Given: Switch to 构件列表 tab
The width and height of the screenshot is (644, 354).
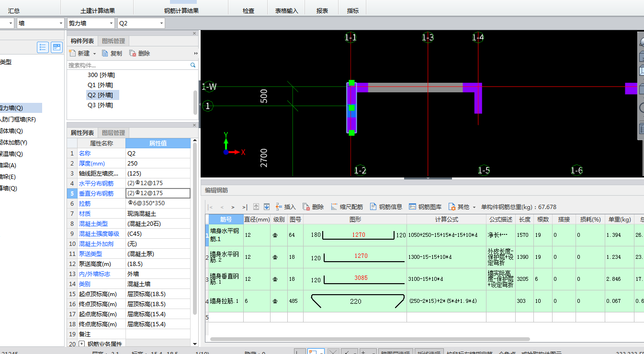Looking at the screenshot, I should [82, 41].
